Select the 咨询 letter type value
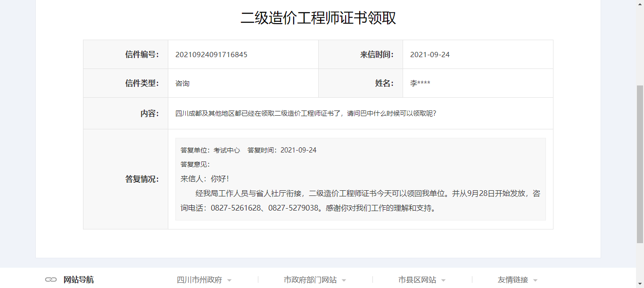644x288 pixels. [x=182, y=84]
